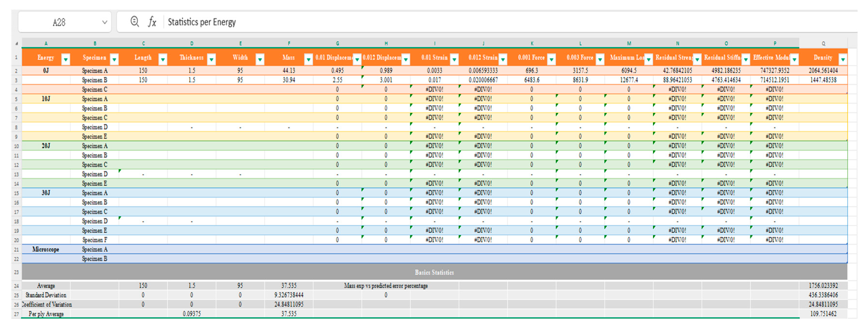The width and height of the screenshot is (868, 332).
Task: Open the Density column filter button
Action: point(843,59)
